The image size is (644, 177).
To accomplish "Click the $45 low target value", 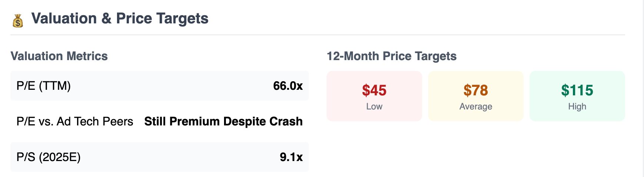I will click(x=374, y=90).
